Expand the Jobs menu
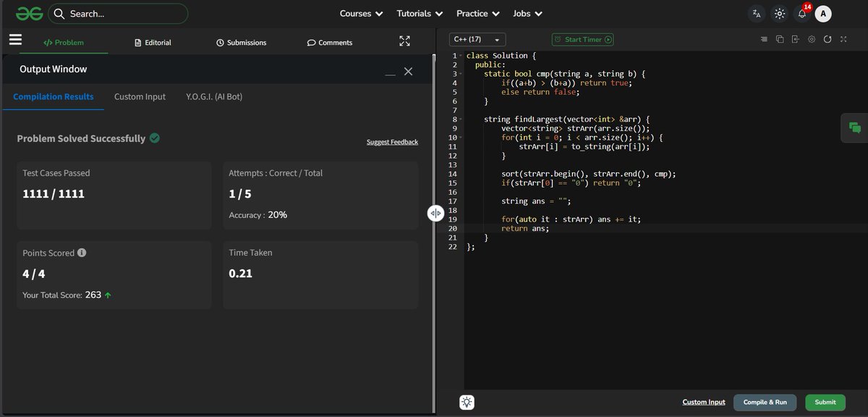The image size is (868, 417). [528, 14]
